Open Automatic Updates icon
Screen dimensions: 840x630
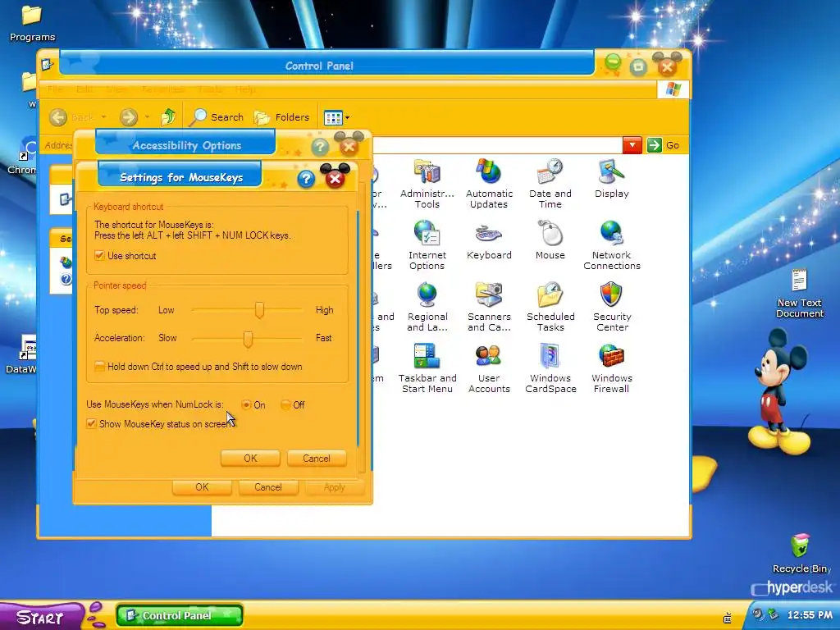pyautogui.click(x=489, y=184)
